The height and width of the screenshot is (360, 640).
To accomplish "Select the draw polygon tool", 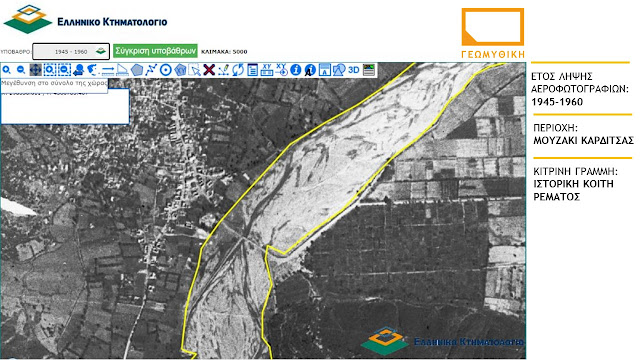I will (x=137, y=70).
